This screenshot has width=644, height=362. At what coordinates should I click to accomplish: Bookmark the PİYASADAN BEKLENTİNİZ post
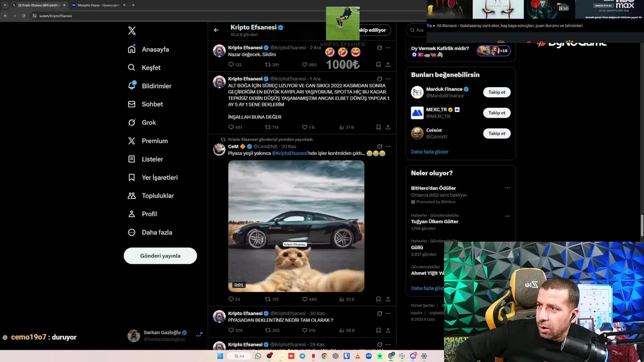(x=378, y=330)
